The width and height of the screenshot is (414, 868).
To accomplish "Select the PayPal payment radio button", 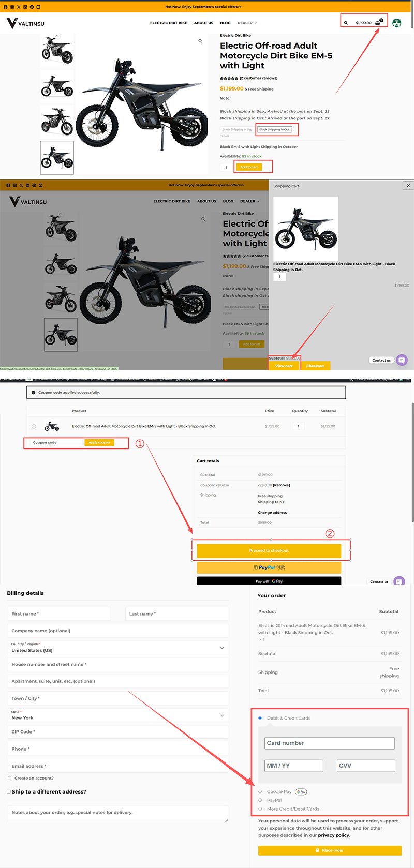I will [x=260, y=800].
